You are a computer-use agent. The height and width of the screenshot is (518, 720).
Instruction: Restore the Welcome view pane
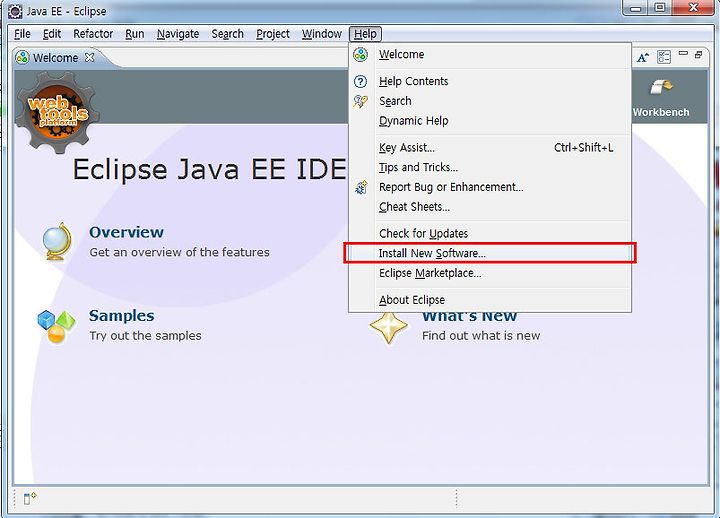tap(698, 55)
